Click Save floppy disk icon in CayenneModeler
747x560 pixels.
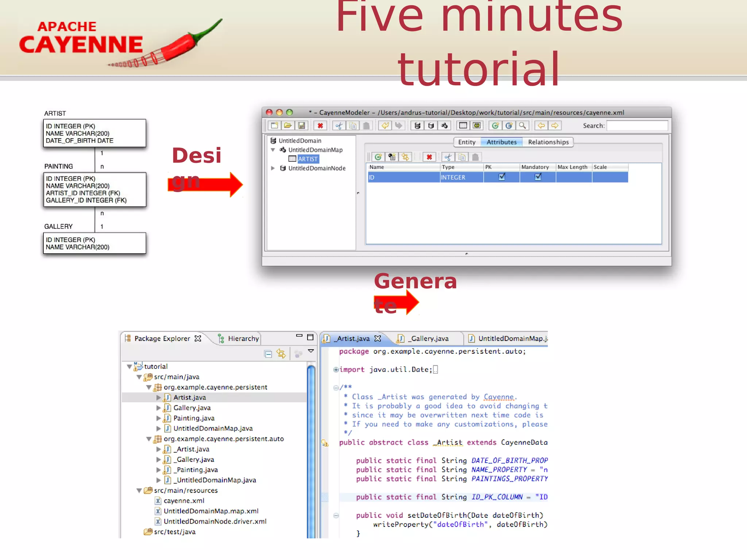[302, 126]
